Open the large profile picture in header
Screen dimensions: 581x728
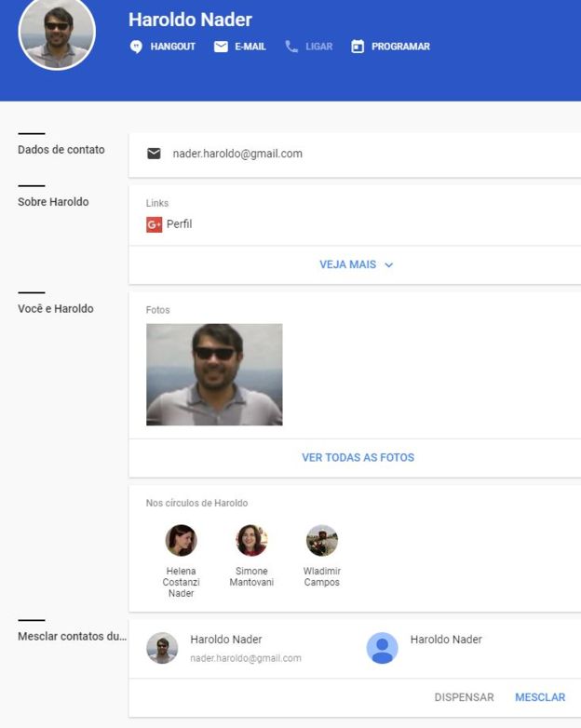(57, 33)
